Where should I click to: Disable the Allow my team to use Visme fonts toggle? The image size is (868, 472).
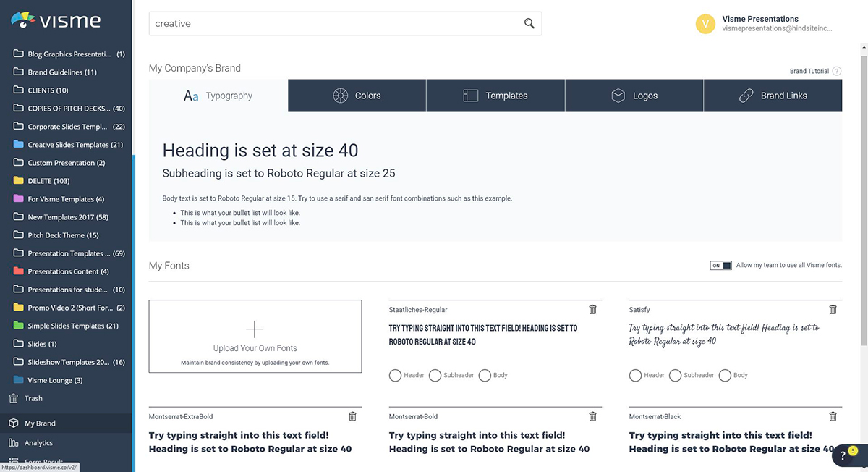point(720,265)
